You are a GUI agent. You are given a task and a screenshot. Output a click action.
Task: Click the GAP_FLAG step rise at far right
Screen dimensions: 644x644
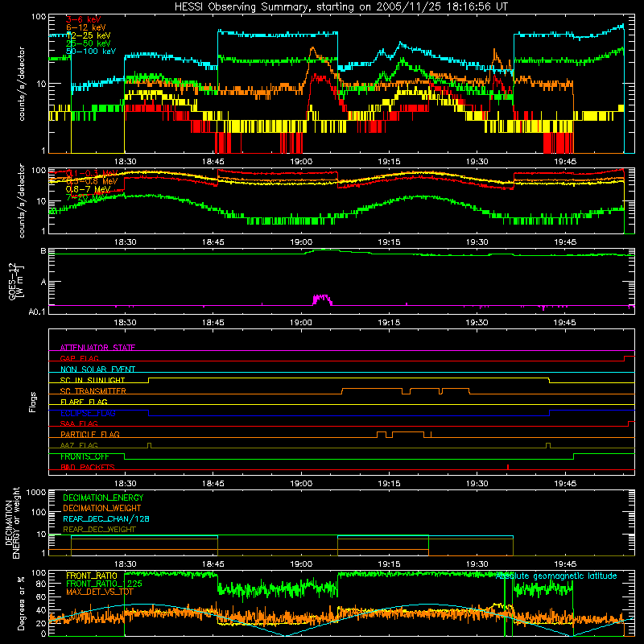pyautogui.click(x=625, y=358)
